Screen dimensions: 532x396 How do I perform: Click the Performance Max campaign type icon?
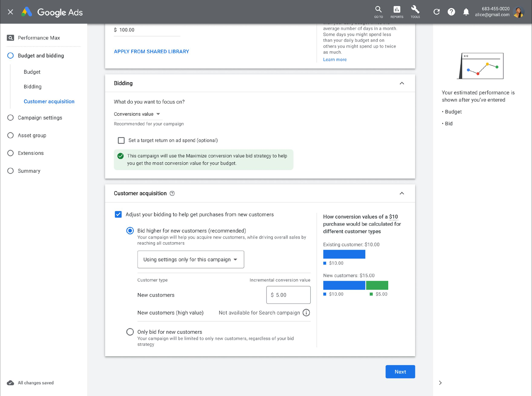[x=10, y=38]
